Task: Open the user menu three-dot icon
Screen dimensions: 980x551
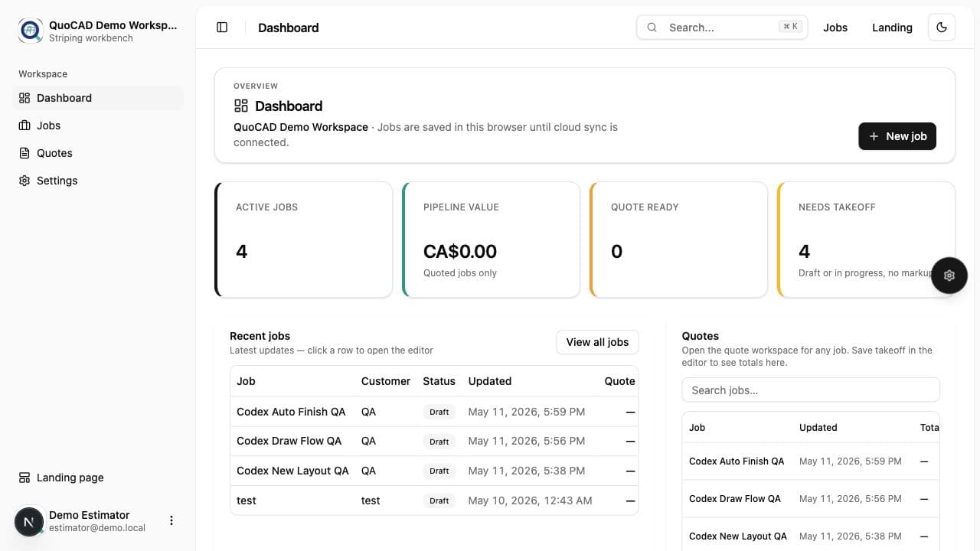Action: click(x=171, y=520)
